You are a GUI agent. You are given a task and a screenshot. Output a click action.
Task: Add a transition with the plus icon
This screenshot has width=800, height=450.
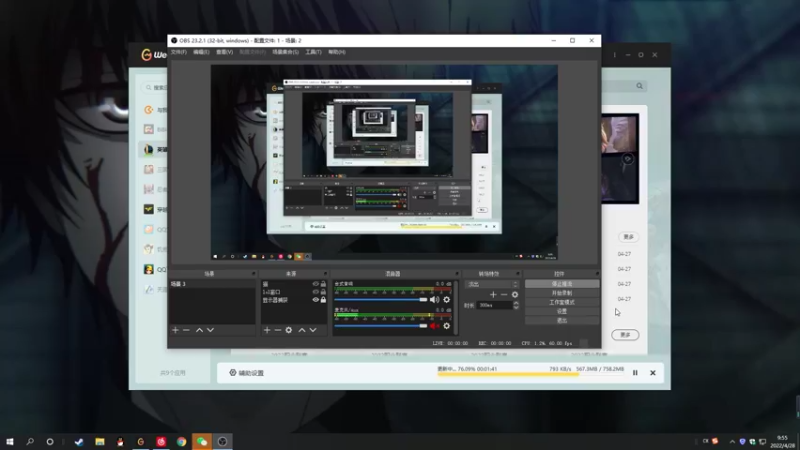493,294
